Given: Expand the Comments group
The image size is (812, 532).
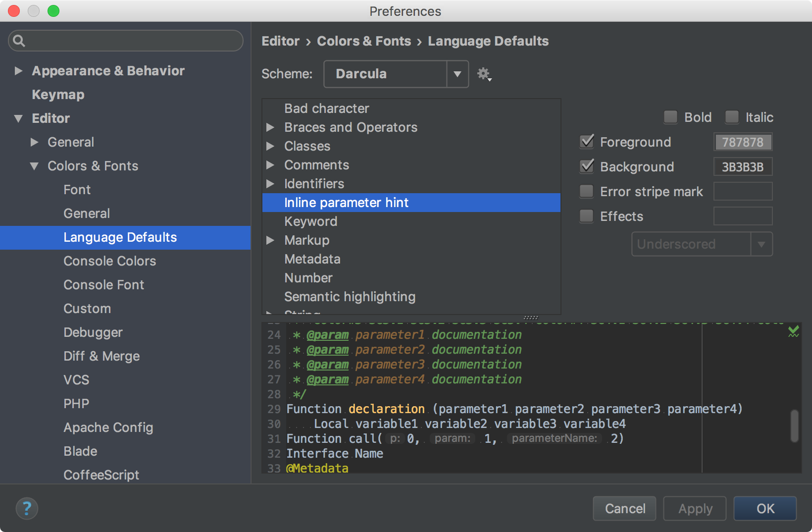Looking at the screenshot, I should pos(270,165).
